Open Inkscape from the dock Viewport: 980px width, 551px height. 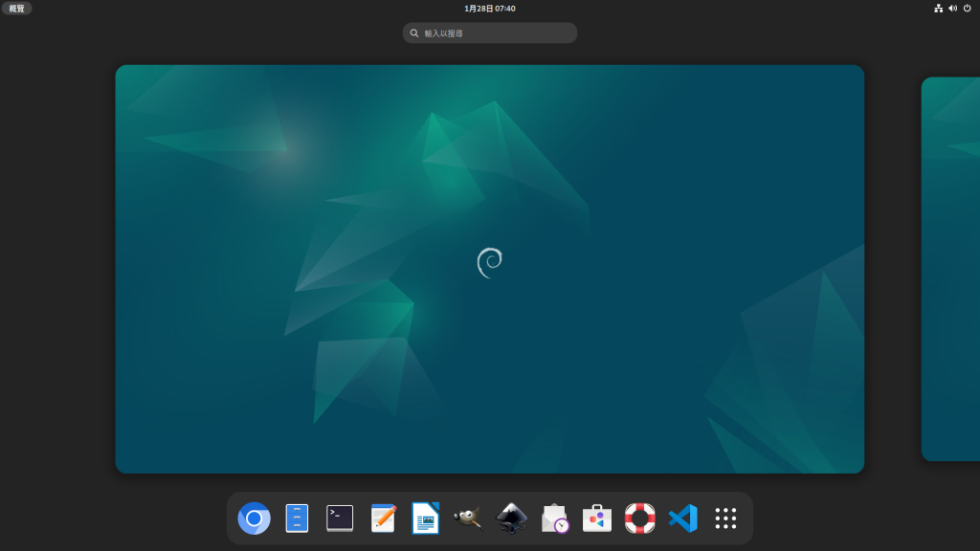tap(511, 518)
